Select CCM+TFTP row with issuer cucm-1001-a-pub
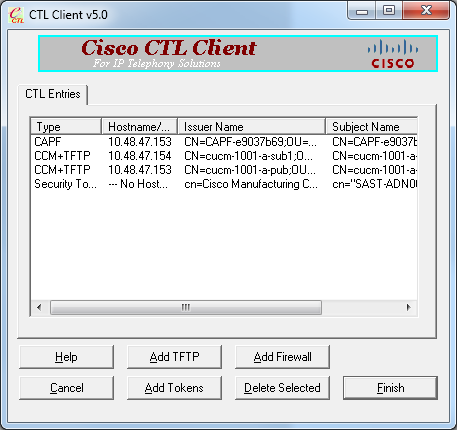The height and width of the screenshot is (430, 457). pyautogui.click(x=224, y=170)
